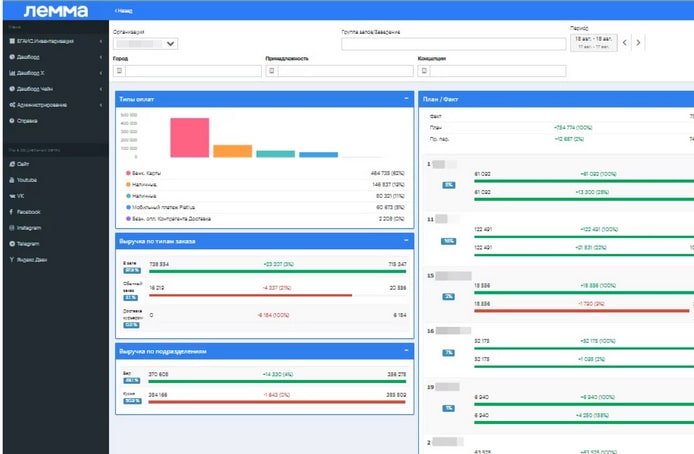Click the blue Мобильный платеж Platius dot

pyautogui.click(x=128, y=208)
